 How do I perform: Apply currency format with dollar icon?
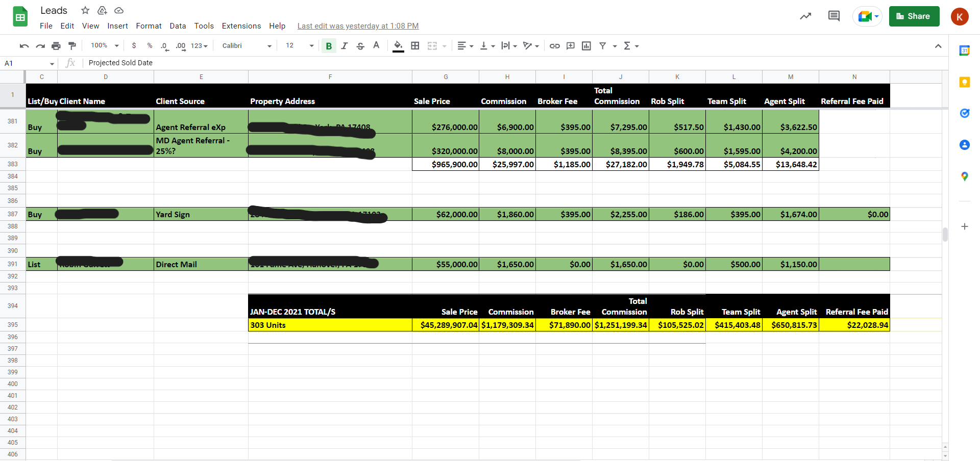click(134, 46)
